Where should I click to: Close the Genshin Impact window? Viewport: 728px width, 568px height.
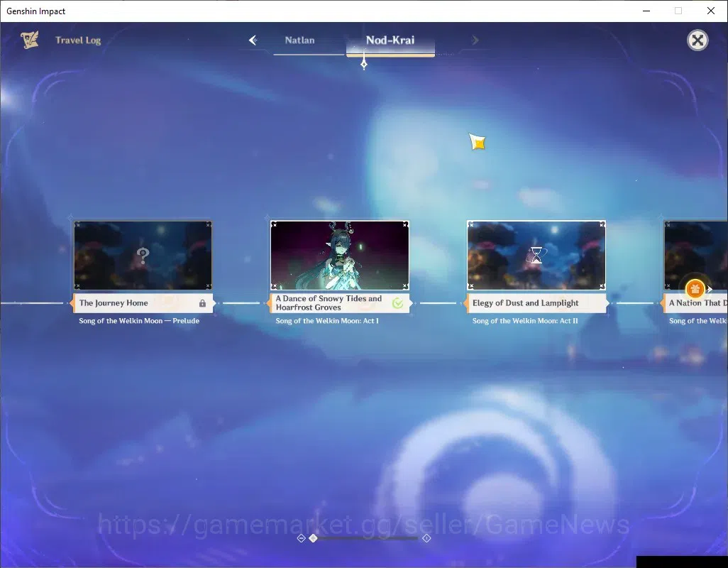(711, 11)
